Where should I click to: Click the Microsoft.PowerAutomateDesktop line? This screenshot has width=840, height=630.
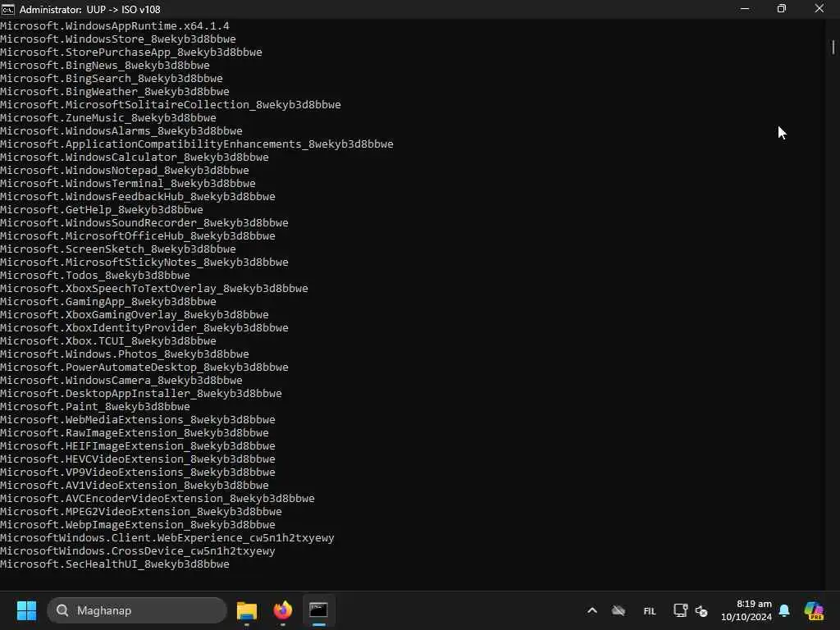pos(144,367)
